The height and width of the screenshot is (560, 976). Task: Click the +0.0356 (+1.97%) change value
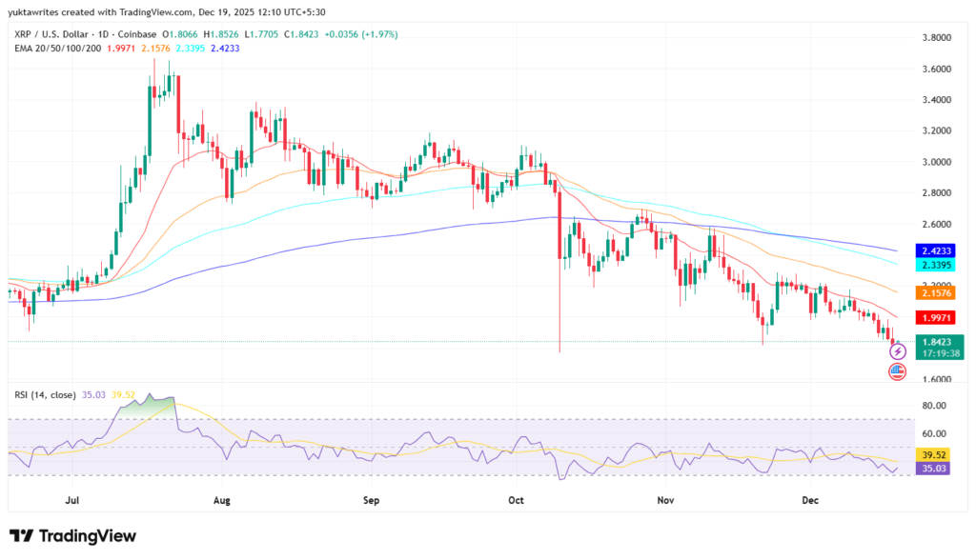click(360, 36)
